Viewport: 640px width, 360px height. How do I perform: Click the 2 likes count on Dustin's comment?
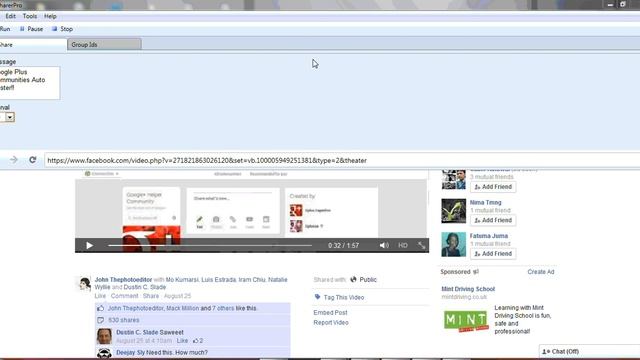point(198,340)
